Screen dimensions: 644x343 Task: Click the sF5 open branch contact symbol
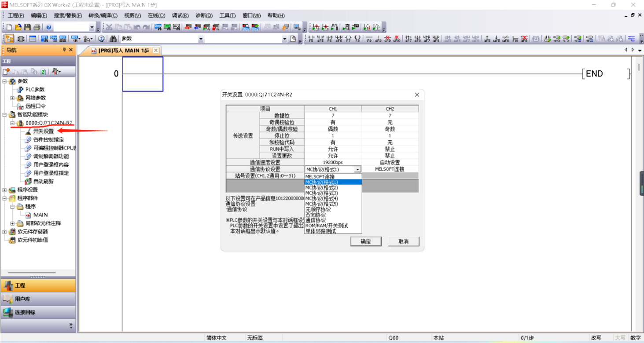click(x=320, y=39)
